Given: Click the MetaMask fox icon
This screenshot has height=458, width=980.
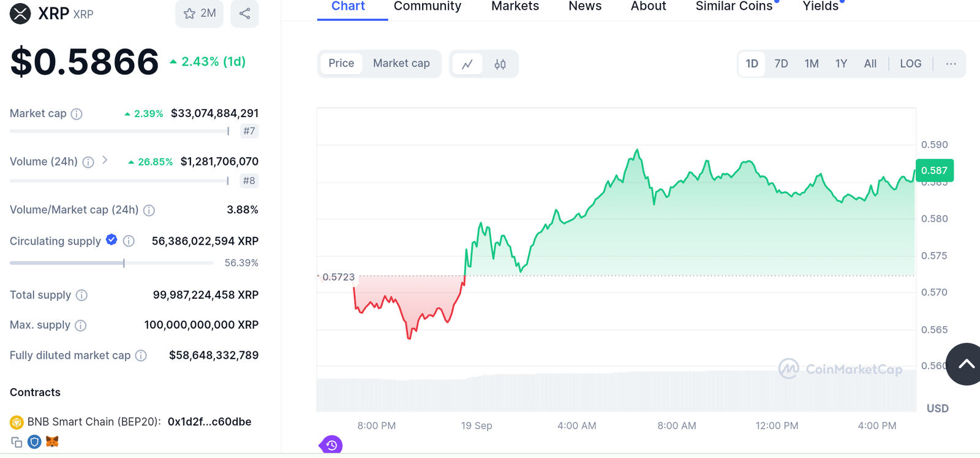Looking at the screenshot, I should click(53, 441).
